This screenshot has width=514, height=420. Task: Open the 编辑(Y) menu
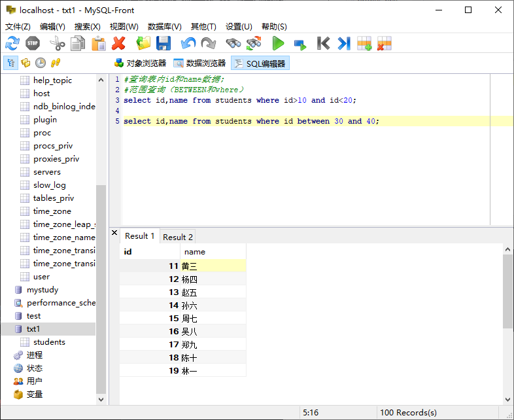[x=52, y=27]
